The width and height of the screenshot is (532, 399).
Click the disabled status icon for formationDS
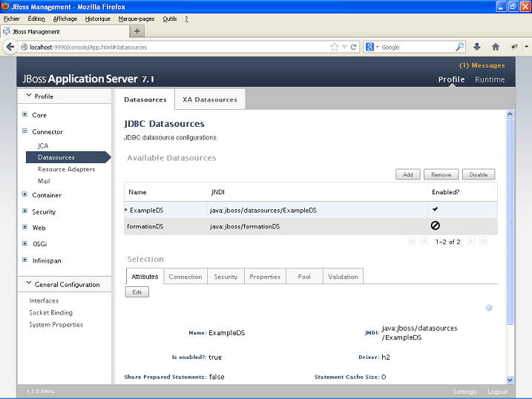pos(436,226)
